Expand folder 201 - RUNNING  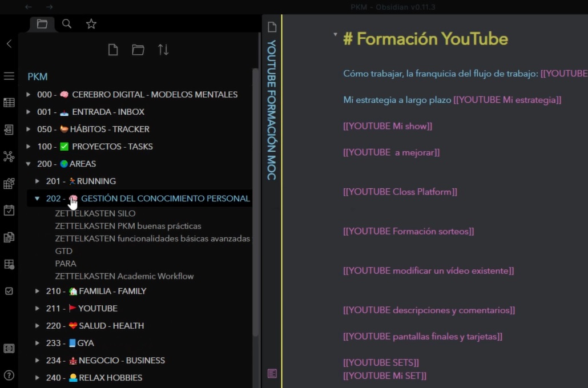[38, 181]
